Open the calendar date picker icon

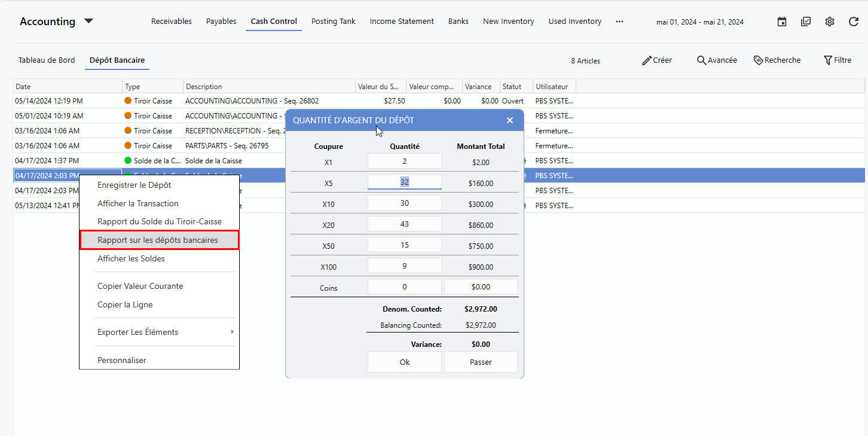782,22
